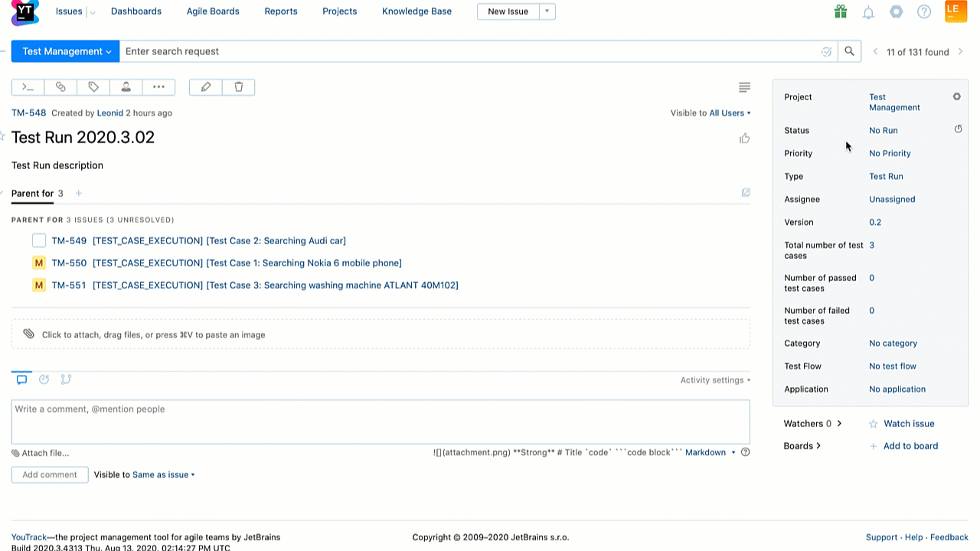Click the search magnifier button
980x551 pixels.
click(849, 51)
